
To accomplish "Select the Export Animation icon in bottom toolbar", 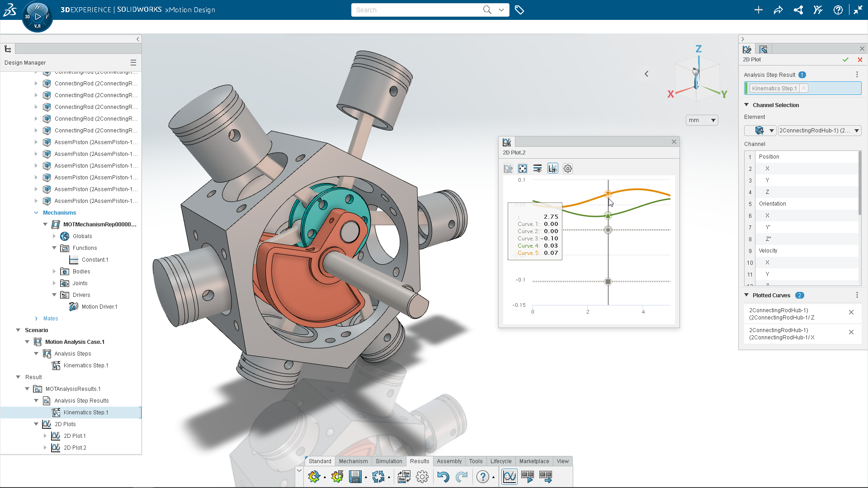I will pyautogui.click(x=546, y=476).
